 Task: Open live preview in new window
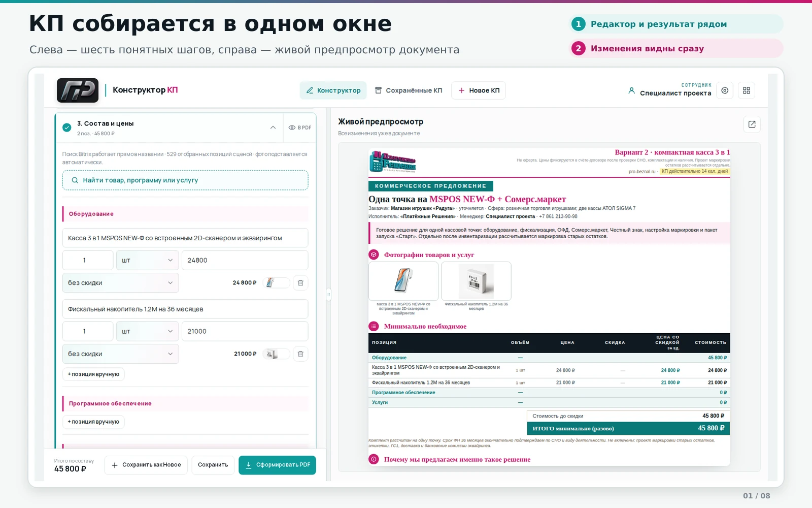pos(752,124)
